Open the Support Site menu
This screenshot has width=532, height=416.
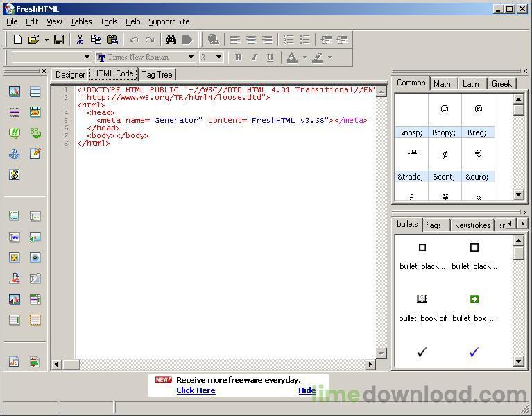(x=169, y=21)
